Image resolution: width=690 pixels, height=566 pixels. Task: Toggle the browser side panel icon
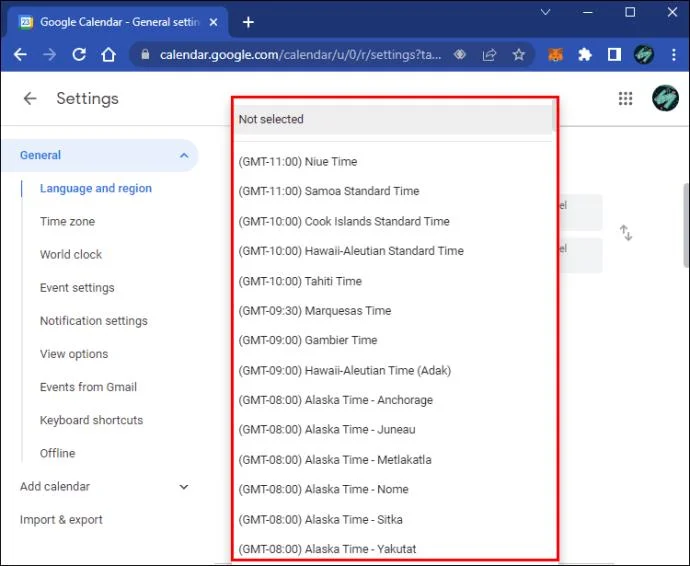(x=614, y=55)
